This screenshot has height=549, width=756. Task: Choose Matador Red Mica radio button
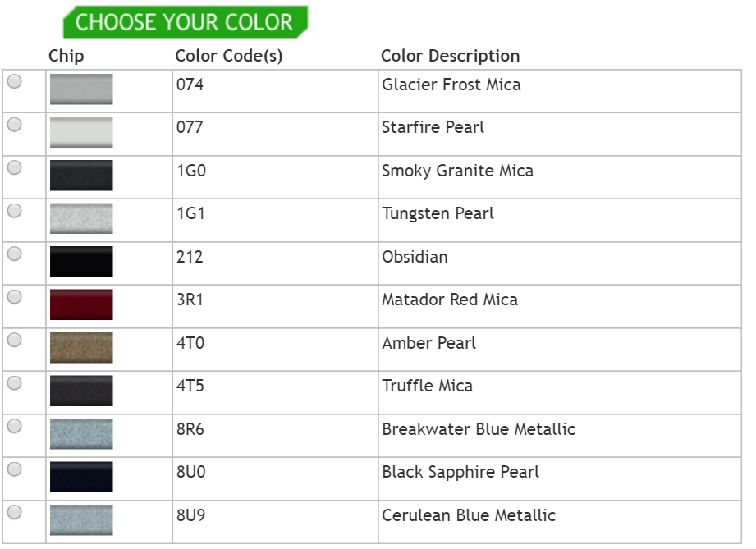click(x=15, y=297)
